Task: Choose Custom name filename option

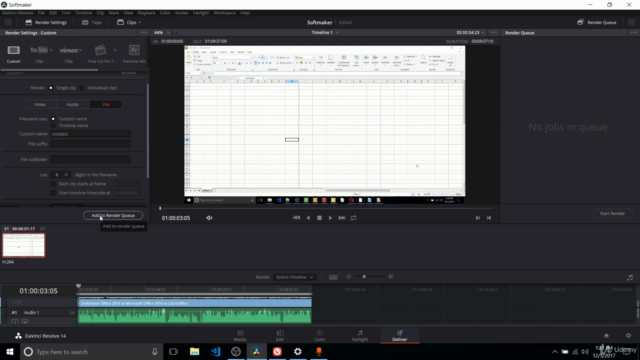Action: [53, 119]
